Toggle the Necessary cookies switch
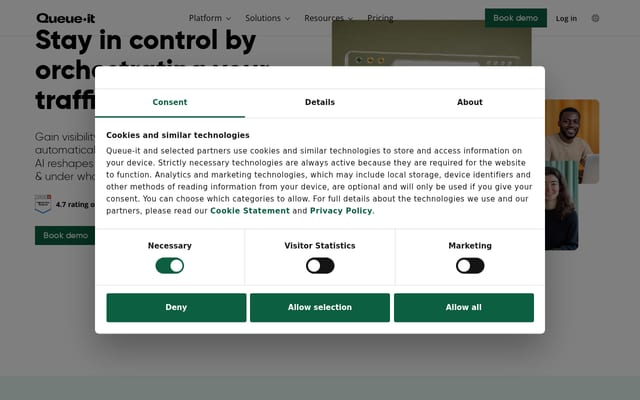 point(170,266)
